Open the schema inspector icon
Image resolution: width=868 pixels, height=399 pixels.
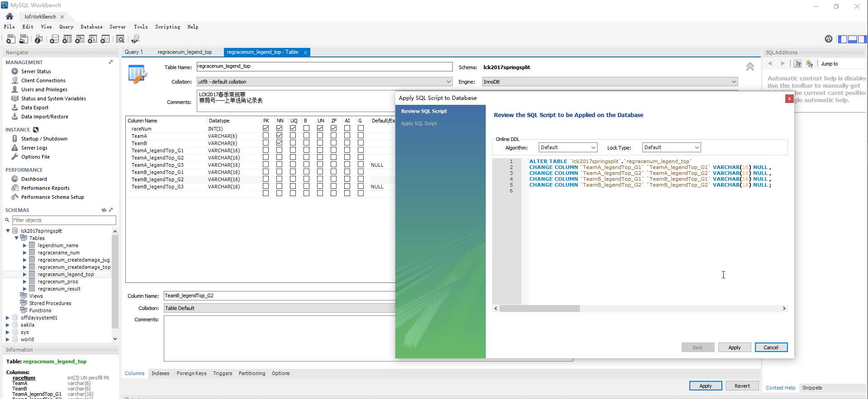tap(39, 39)
